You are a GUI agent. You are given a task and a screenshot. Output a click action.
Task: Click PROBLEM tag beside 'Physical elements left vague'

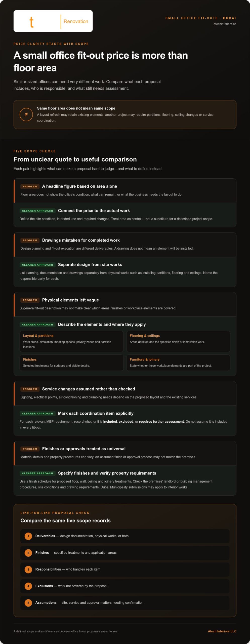click(30, 300)
